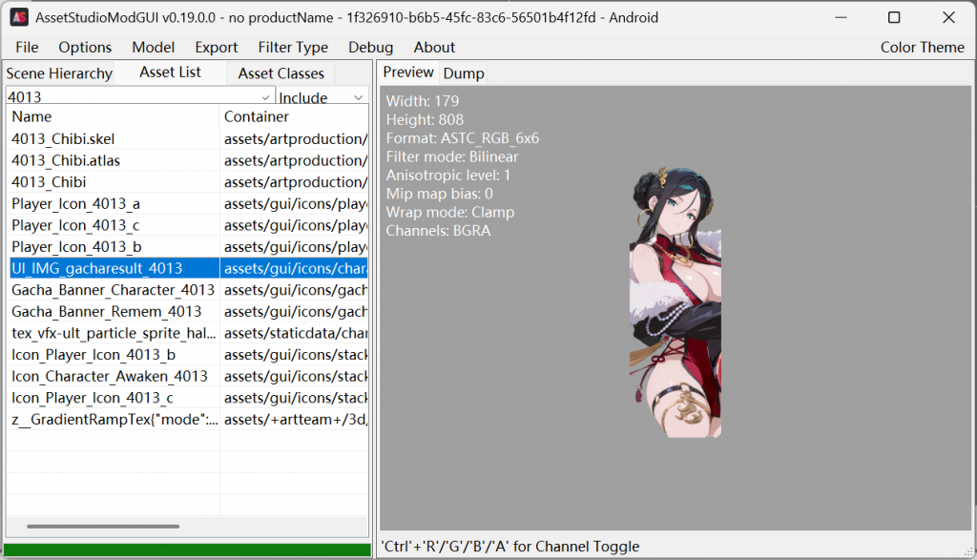Switch to the Scene Hierarchy tab
This screenshot has width=977, height=560.
[59, 73]
